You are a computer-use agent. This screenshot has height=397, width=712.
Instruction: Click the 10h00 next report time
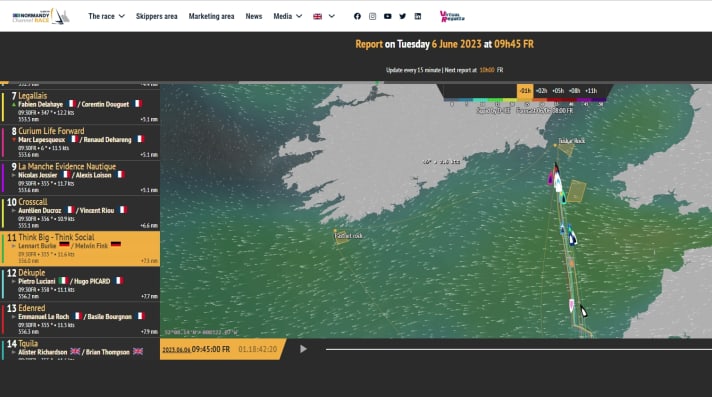[487, 70]
